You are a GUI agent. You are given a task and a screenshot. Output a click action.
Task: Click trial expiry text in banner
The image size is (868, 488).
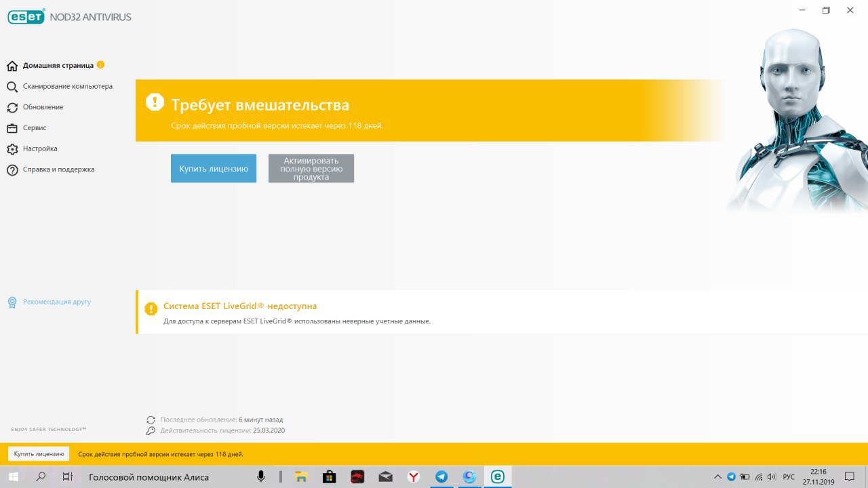tap(277, 126)
